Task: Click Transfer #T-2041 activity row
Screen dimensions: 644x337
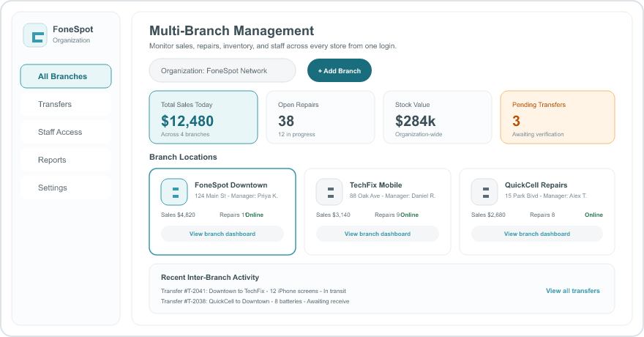Action: (253, 291)
